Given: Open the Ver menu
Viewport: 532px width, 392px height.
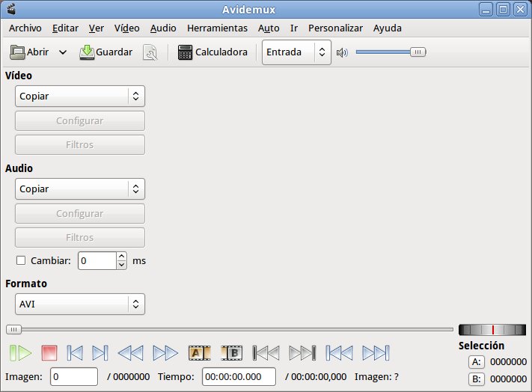Looking at the screenshot, I should (x=97, y=28).
